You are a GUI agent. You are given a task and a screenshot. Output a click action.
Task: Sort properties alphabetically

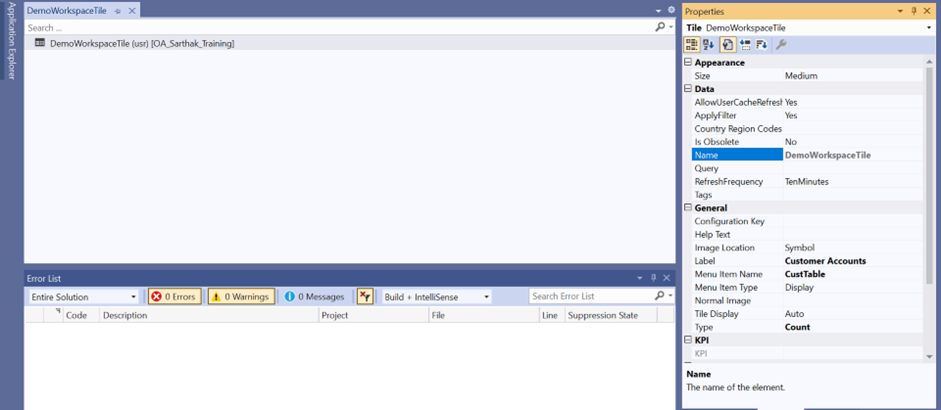click(709, 44)
